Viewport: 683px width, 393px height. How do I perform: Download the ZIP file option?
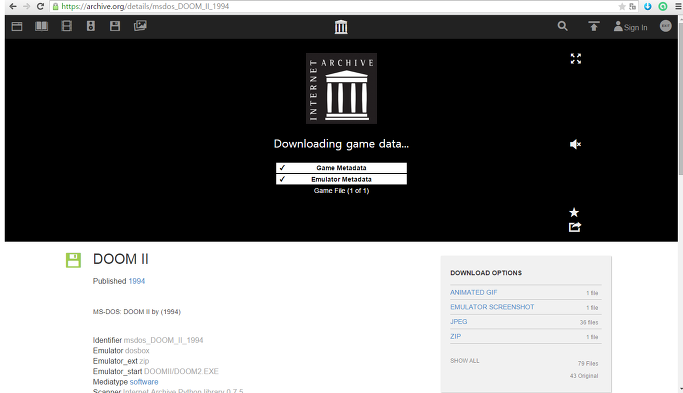pos(456,336)
